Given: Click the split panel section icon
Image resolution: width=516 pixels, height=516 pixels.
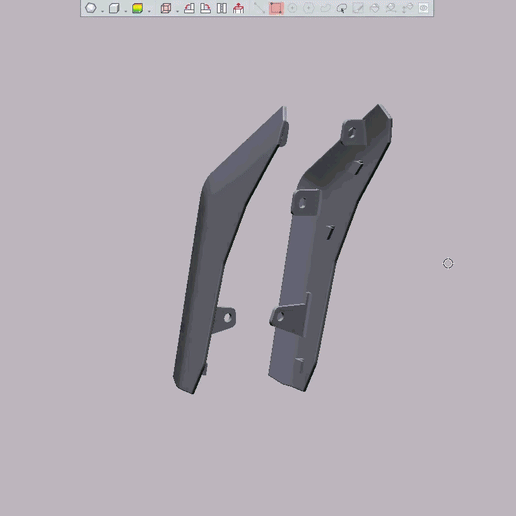Looking at the screenshot, I should [222, 8].
